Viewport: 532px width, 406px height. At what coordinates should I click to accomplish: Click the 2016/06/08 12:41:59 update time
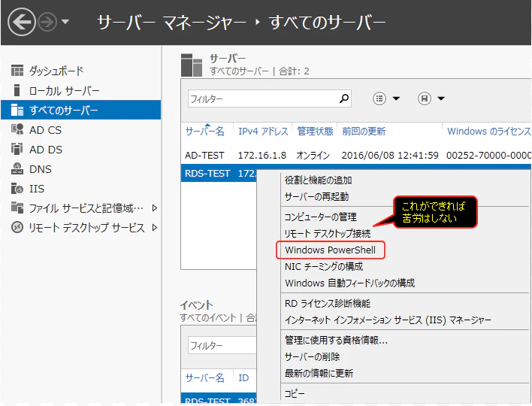pyautogui.click(x=390, y=156)
